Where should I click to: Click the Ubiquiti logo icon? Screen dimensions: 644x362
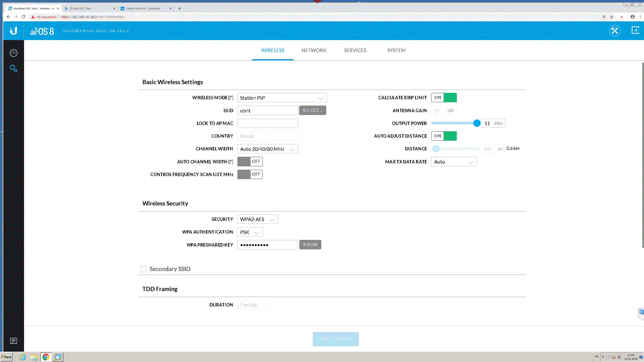13,31
